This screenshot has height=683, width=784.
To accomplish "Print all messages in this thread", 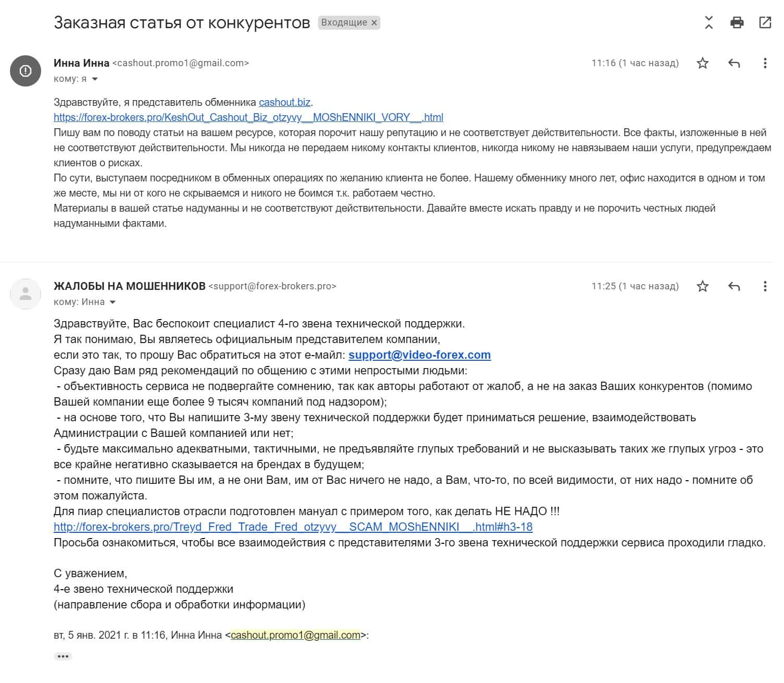I will tap(737, 22).
